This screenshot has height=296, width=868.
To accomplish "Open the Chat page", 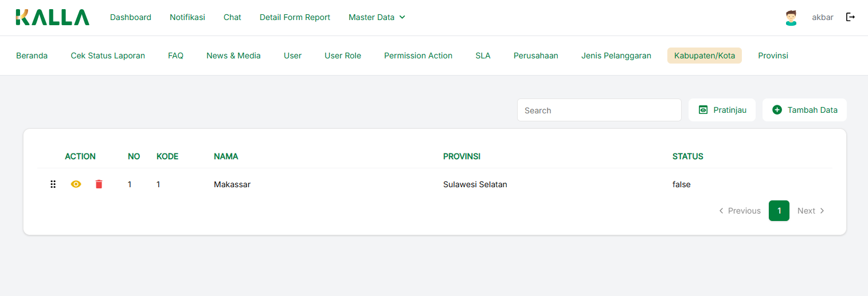I will point(232,17).
